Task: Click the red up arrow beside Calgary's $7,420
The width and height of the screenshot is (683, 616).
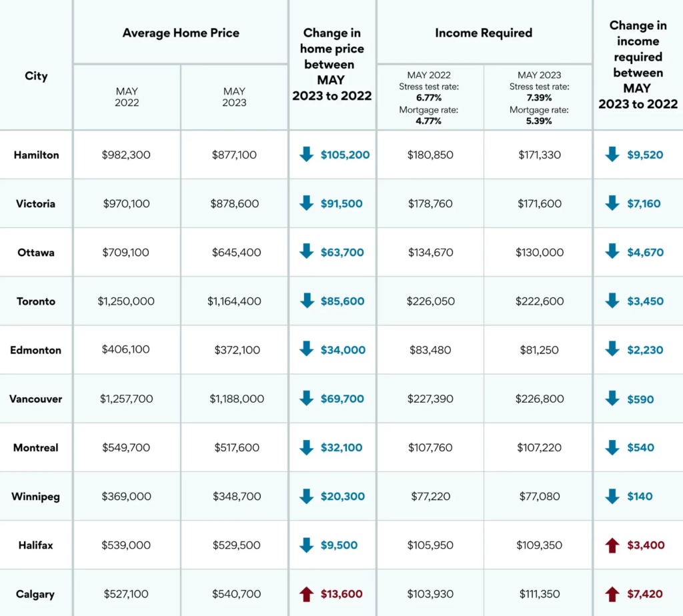Action: [612, 594]
